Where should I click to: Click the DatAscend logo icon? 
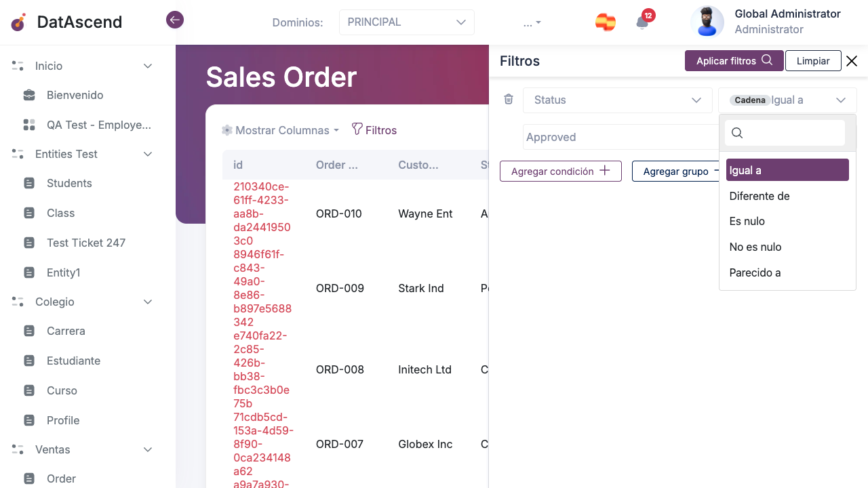(19, 22)
